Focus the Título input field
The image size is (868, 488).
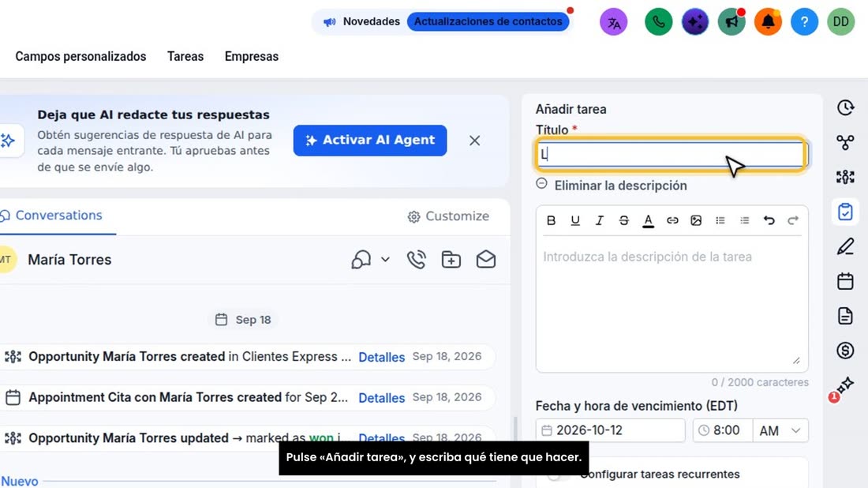click(x=671, y=154)
